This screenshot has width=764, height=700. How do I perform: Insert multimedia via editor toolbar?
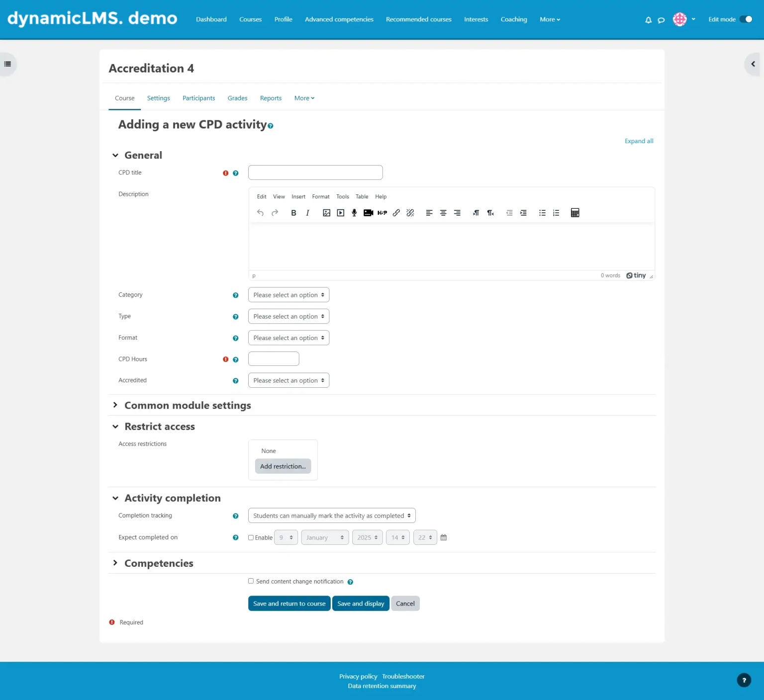pos(340,213)
